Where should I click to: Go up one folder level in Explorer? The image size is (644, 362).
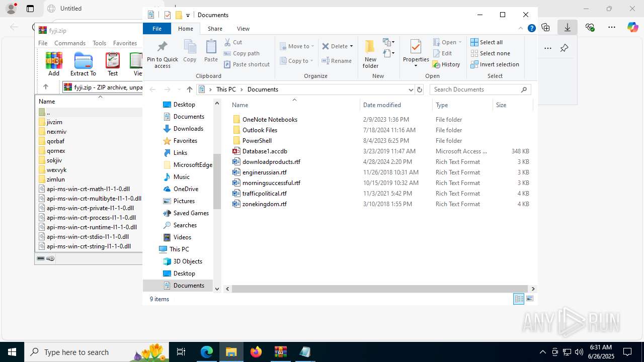coord(190,89)
